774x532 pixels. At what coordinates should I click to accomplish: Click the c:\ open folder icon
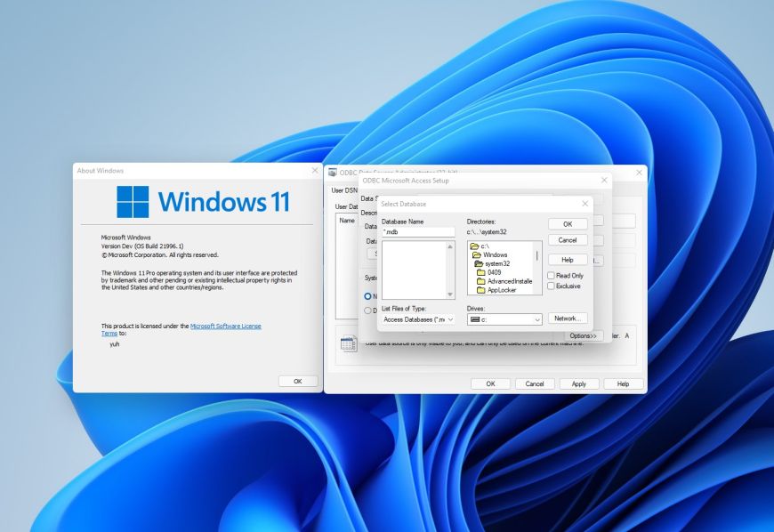click(474, 246)
